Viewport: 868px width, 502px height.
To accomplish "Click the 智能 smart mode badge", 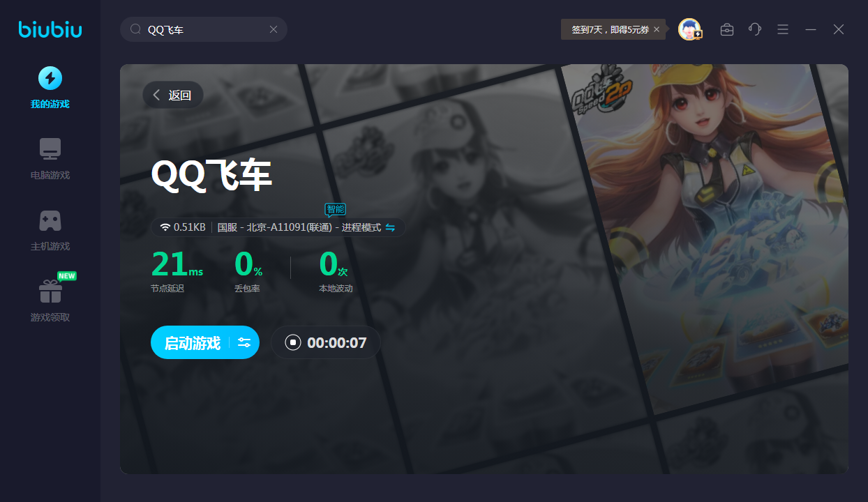I will click(336, 209).
